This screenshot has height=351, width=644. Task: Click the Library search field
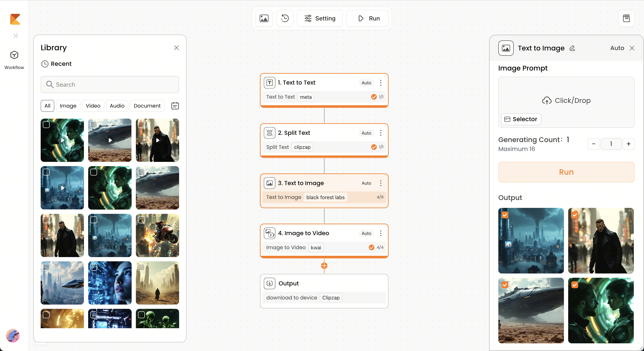[x=110, y=85]
